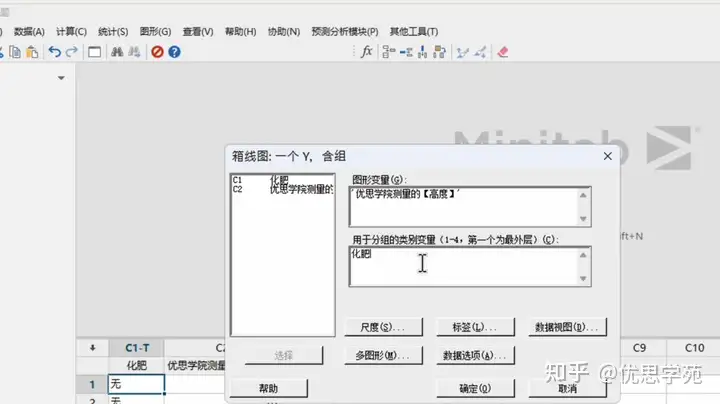The image size is (720, 404).
Task: Click the worksheet direction arrow cell
Action: 92,348
